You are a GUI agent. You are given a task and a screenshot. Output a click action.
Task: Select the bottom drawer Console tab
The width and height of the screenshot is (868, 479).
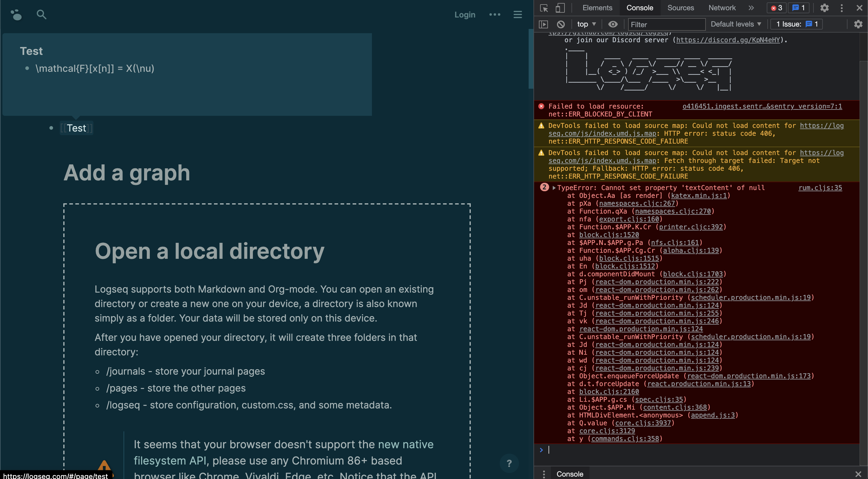(569, 474)
